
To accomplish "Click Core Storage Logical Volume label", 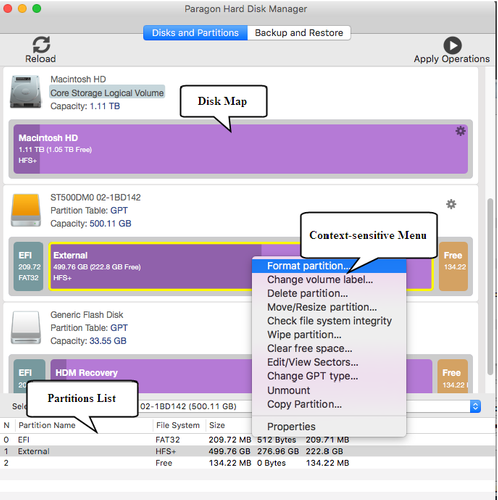I will 107,93.
